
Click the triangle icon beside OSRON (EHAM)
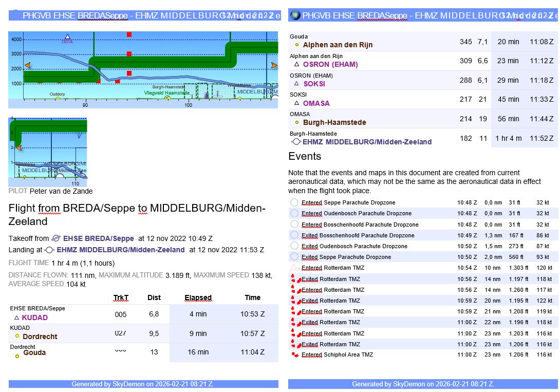point(296,64)
